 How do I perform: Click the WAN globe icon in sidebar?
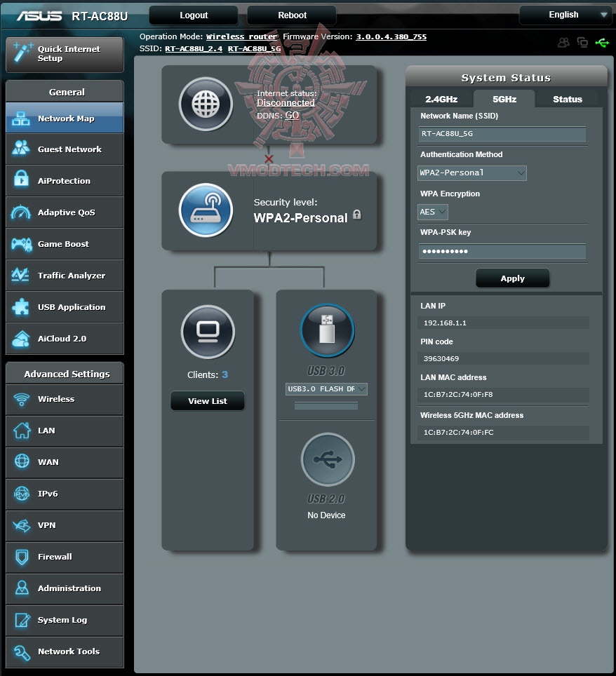pos(22,461)
